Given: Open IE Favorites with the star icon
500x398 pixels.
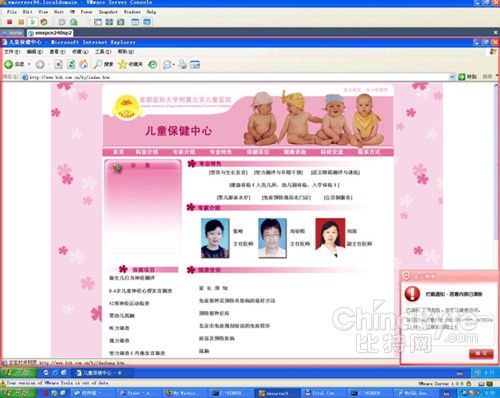Looking at the screenshot, I should pos(130,64).
